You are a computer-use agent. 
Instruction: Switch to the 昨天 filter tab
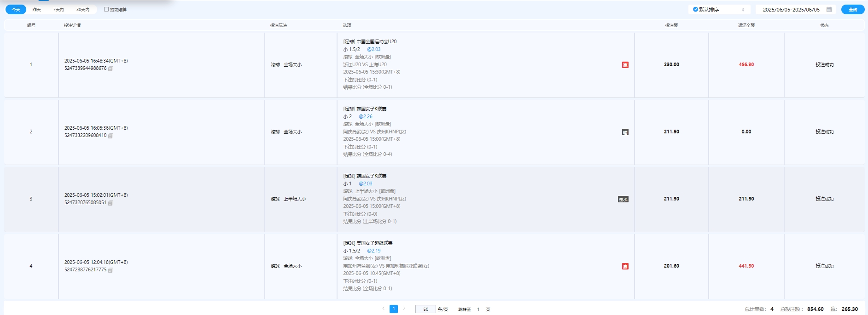(37, 9)
